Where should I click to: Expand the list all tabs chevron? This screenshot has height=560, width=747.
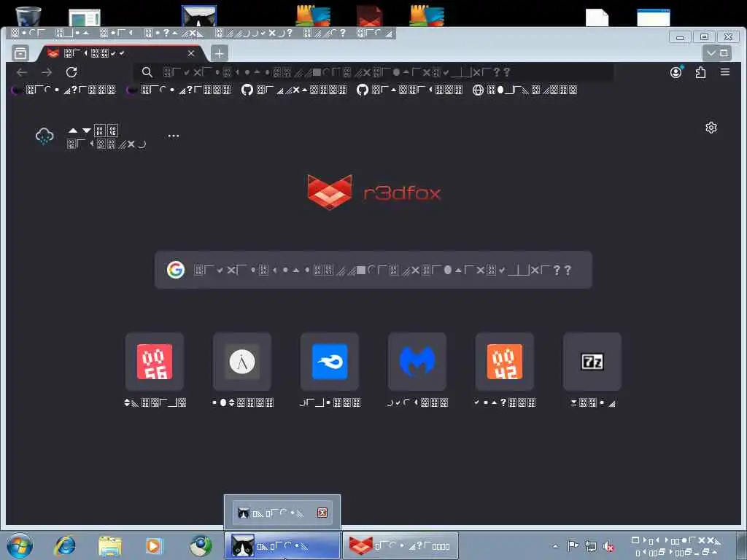click(711, 53)
